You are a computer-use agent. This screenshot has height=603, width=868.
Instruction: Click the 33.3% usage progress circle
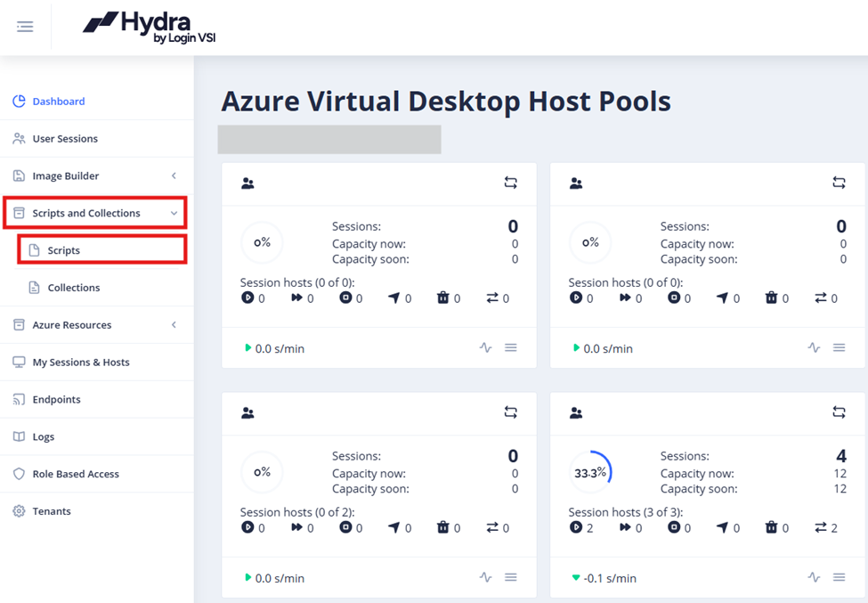coord(590,473)
